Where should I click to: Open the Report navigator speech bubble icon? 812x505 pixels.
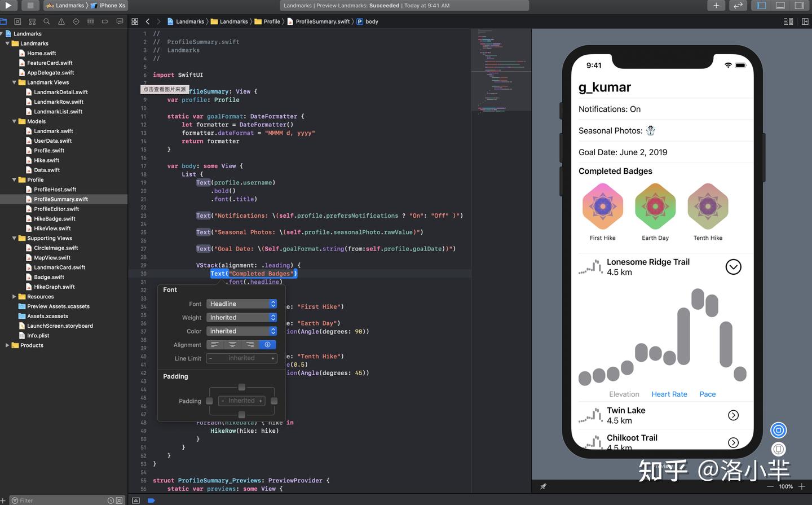coord(120,21)
